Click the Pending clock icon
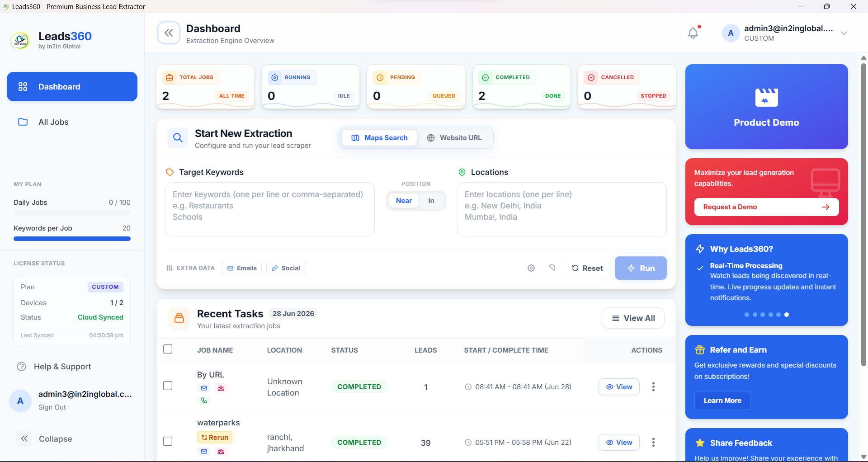The image size is (868, 462). point(380,77)
